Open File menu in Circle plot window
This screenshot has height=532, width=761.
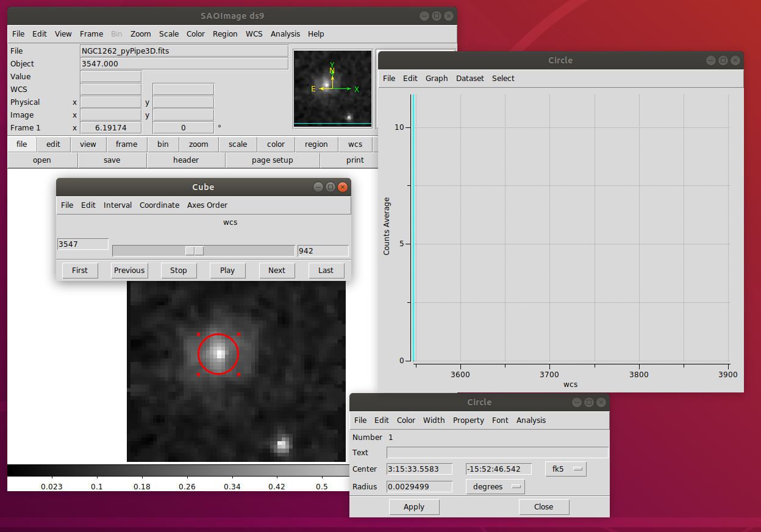click(x=389, y=79)
